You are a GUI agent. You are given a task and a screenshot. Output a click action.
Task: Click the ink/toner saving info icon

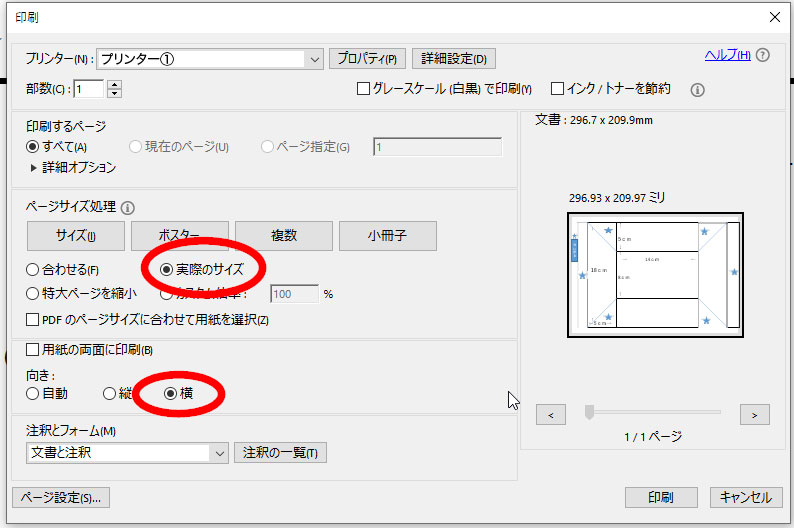pyautogui.click(x=698, y=90)
